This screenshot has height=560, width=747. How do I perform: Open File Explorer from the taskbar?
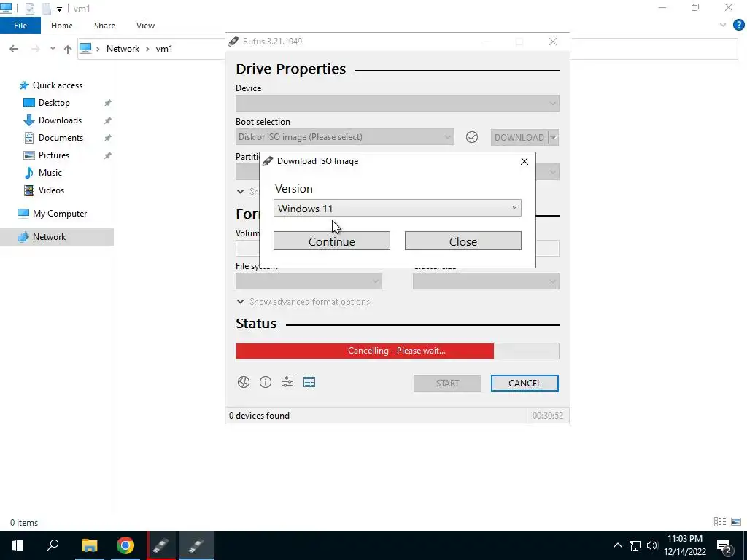(x=89, y=545)
